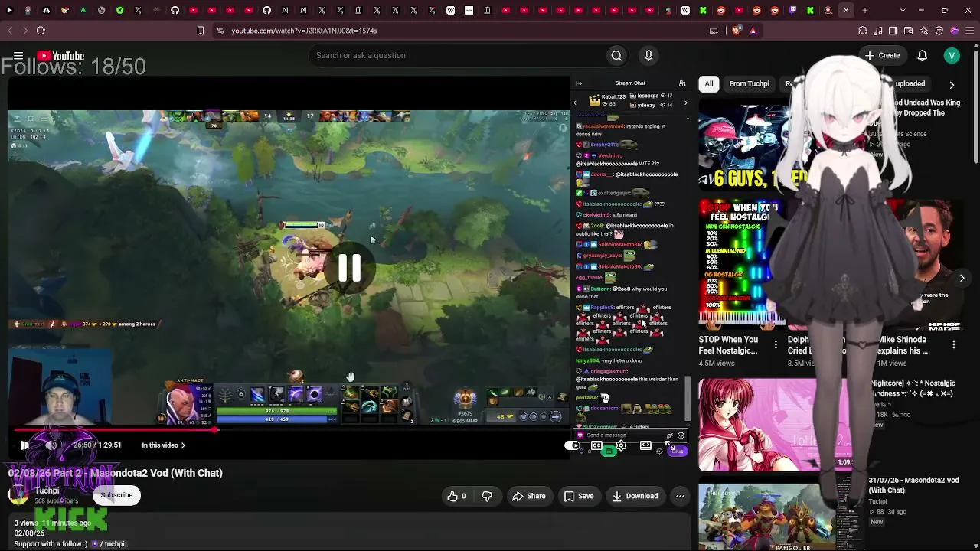Open the YouTube guide hamburger menu
Screen dimensions: 980x551
(x=18, y=56)
